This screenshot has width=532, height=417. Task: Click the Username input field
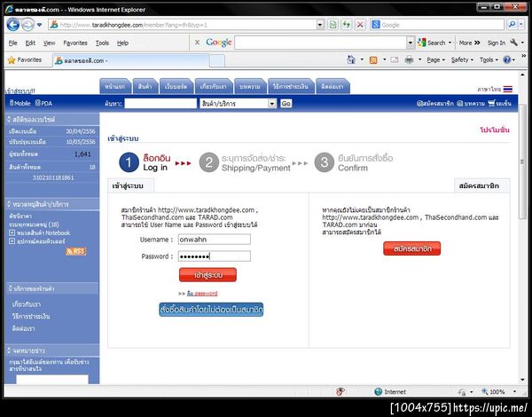[215, 239]
